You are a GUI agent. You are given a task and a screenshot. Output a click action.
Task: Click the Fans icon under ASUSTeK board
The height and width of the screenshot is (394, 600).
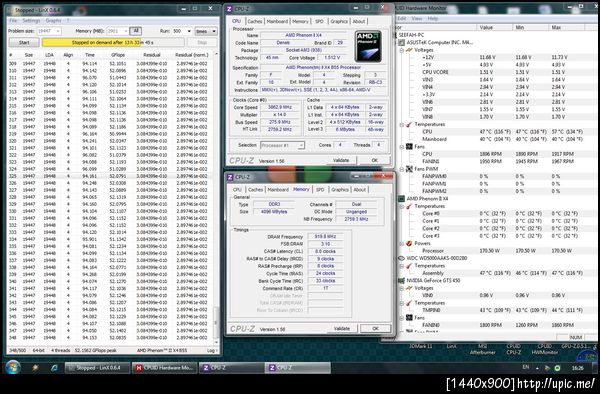click(x=409, y=147)
